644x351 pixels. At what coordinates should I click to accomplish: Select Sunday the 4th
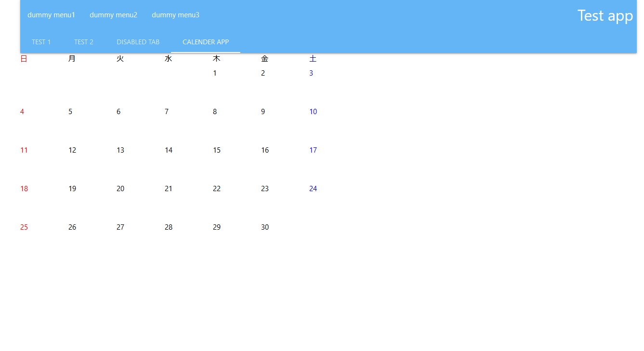22,112
